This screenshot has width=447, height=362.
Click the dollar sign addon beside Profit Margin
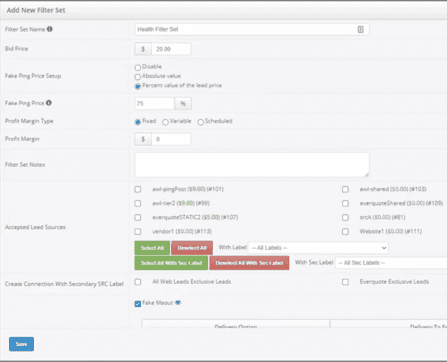pos(143,139)
